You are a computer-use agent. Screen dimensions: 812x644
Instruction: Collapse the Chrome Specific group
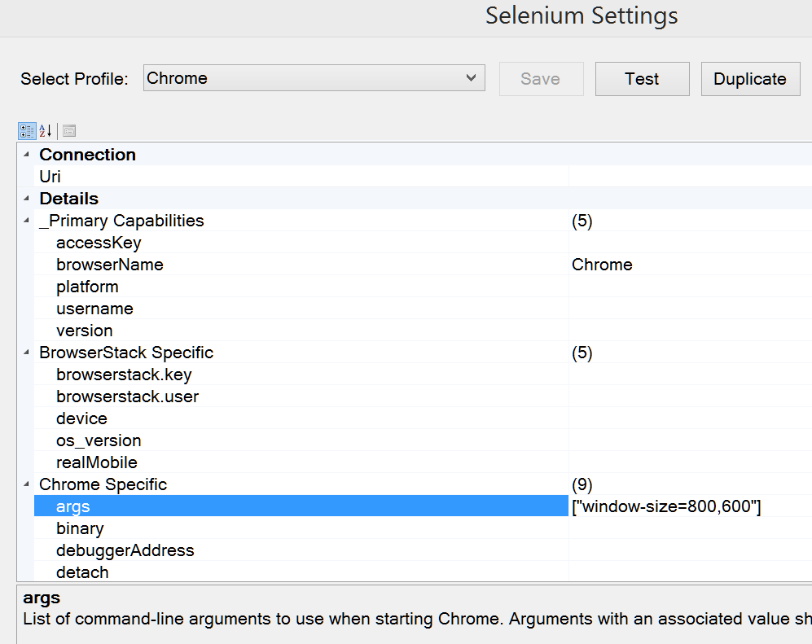[x=26, y=484]
